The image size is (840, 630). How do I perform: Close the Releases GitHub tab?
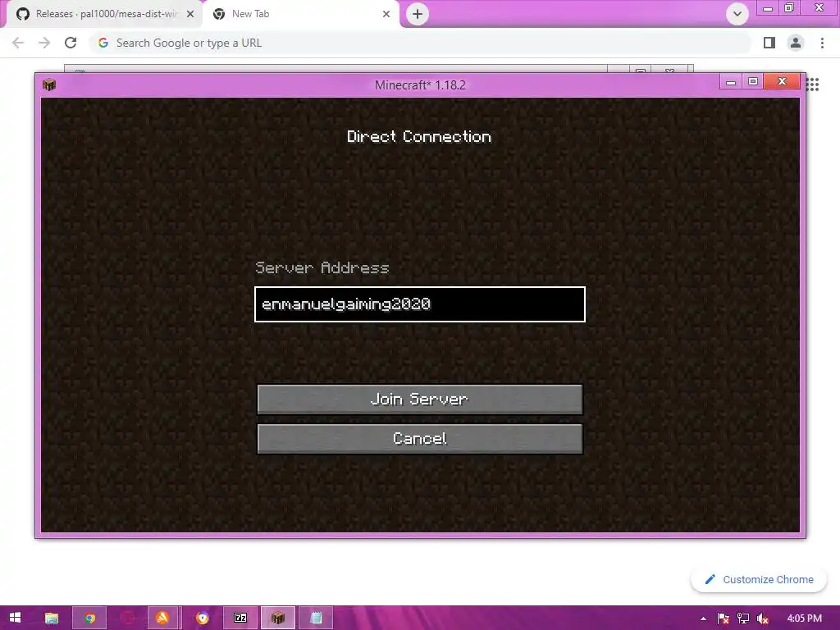click(190, 14)
